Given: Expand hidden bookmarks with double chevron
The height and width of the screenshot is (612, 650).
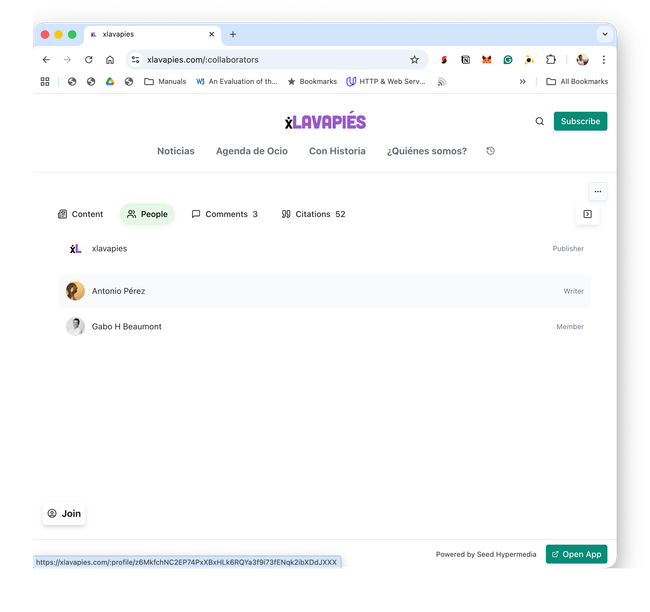Looking at the screenshot, I should click(x=523, y=82).
